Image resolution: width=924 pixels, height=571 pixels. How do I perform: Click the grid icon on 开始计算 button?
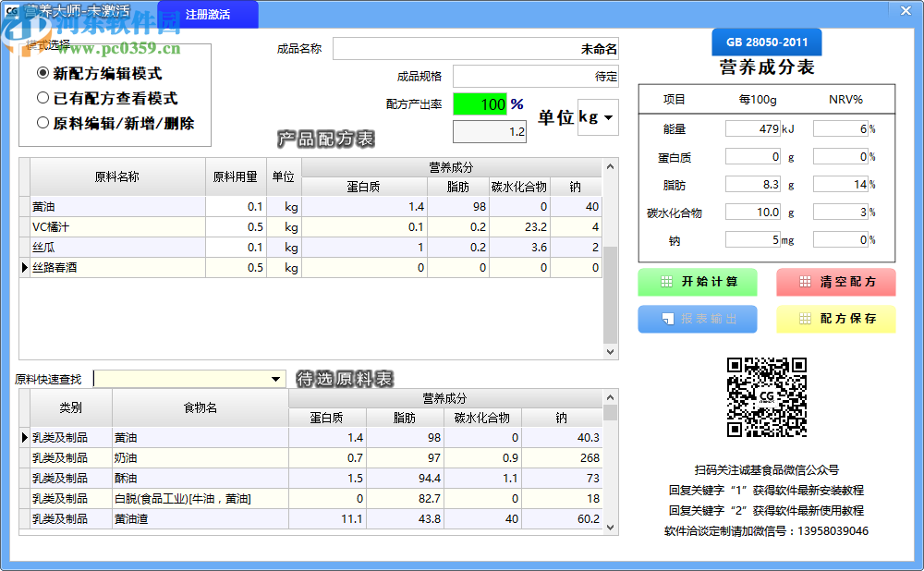(x=665, y=282)
